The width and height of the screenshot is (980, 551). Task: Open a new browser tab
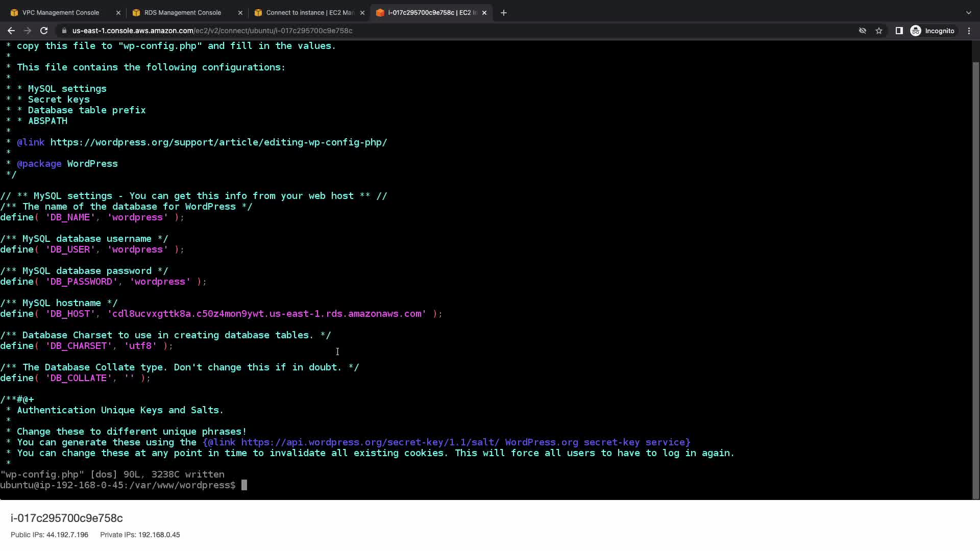(504, 13)
